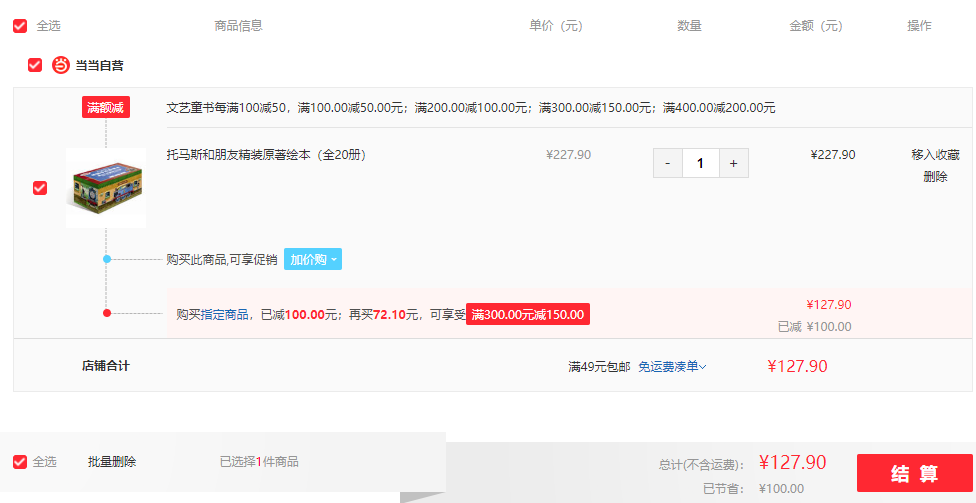Click the quantity input field showing 1
This screenshot has height=503, width=976.
click(701, 163)
